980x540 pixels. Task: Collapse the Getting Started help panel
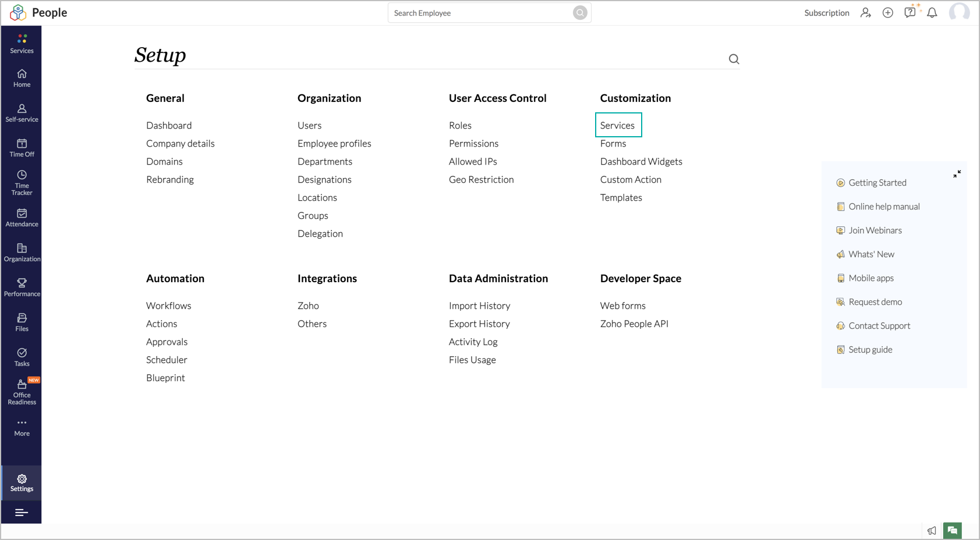coord(957,174)
